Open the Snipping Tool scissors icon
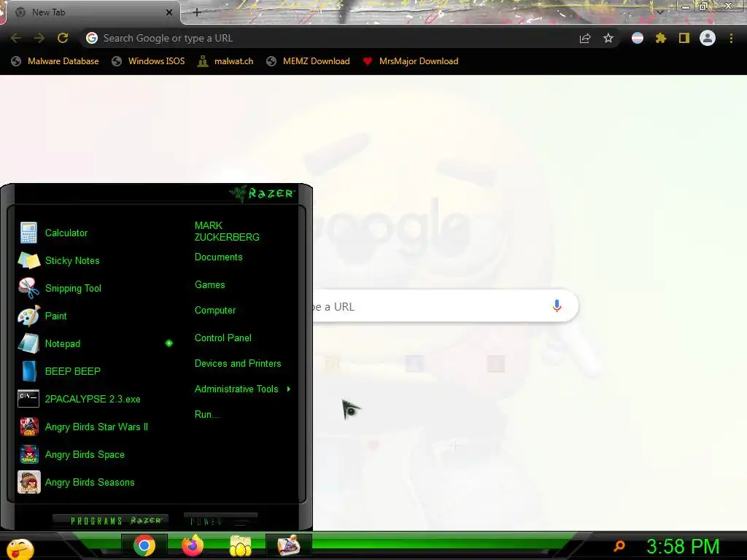This screenshot has height=560, width=747. (28, 288)
